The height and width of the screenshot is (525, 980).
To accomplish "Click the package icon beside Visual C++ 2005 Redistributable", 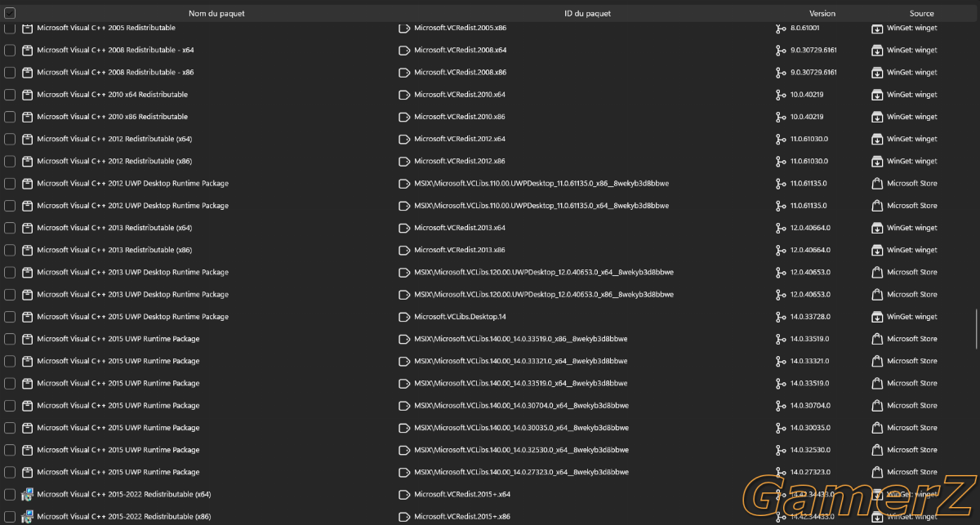I will (27, 28).
